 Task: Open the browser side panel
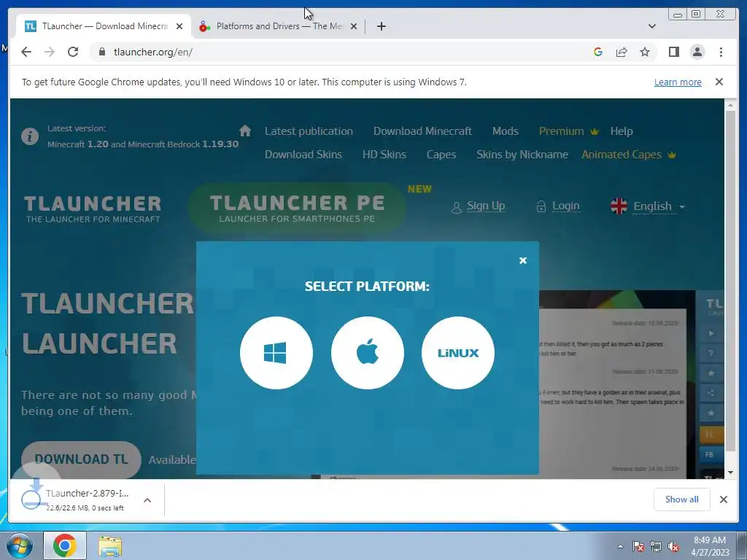click(x=673, y=52)
